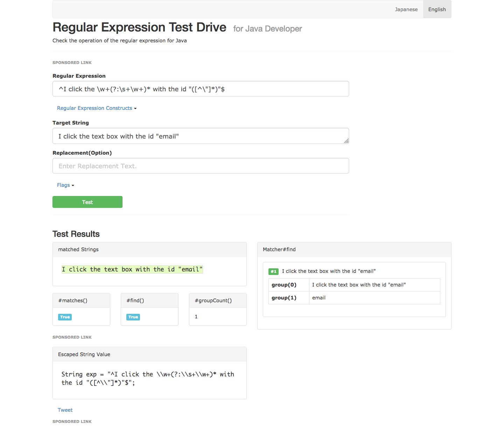Image resolution: width=504 pixels, height=431 pixels.
Task: Click the Regular Expression Test Drive heading
Action: (139, 27)
